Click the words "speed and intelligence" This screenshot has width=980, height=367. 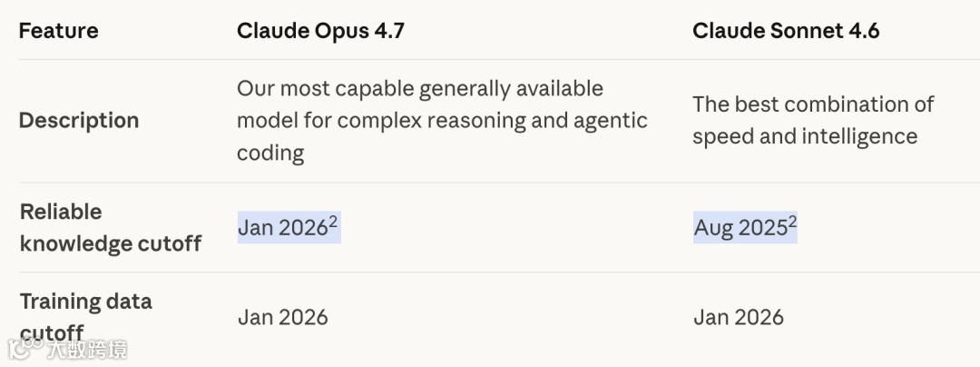point(804,137)
